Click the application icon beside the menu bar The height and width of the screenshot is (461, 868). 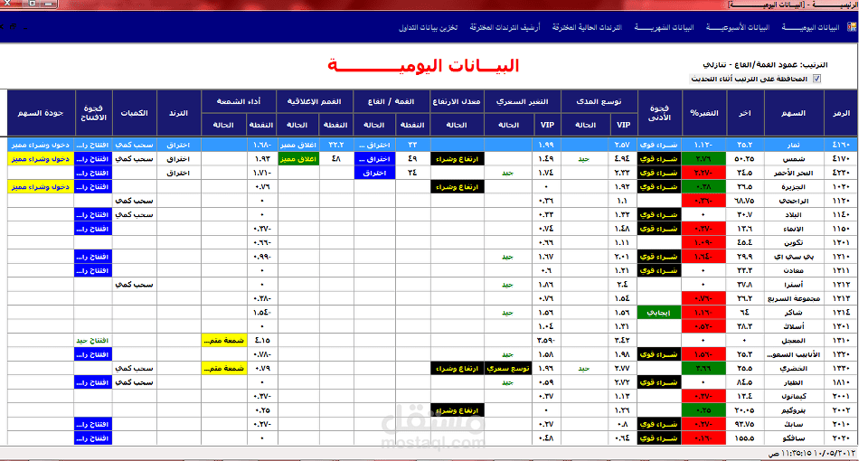[852, 27]
